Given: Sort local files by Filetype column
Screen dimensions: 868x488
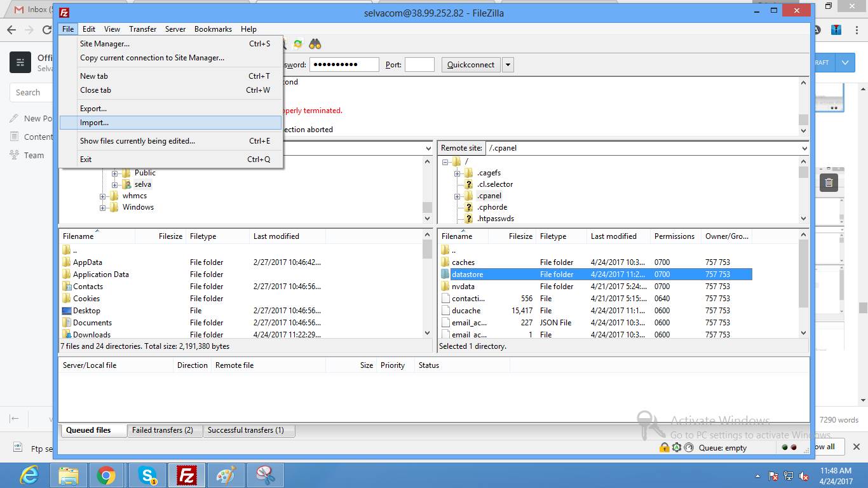Looking at the screenshot, I should (x=218, y=236).
